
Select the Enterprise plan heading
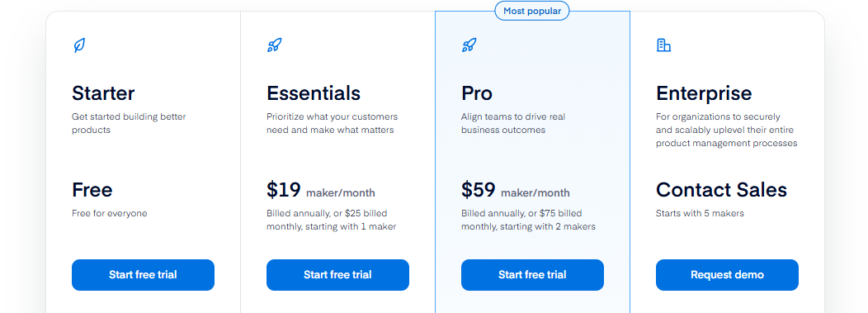click(x=704, y=93)
